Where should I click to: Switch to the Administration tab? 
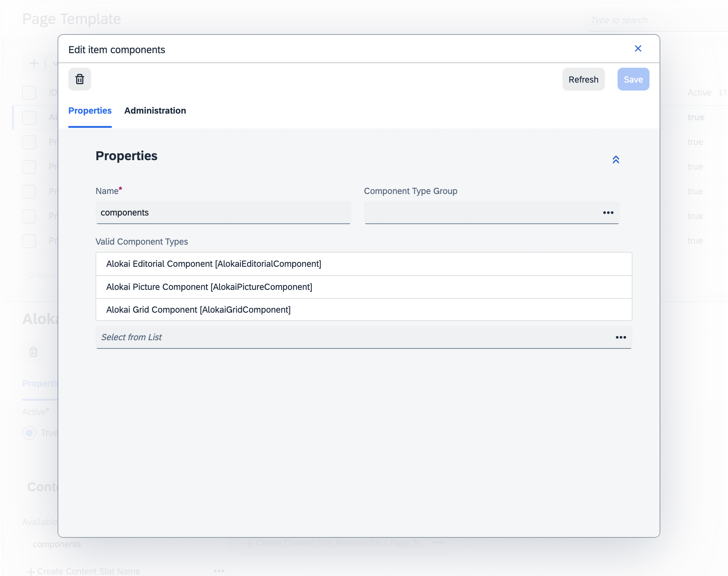(x=155, y=111)
